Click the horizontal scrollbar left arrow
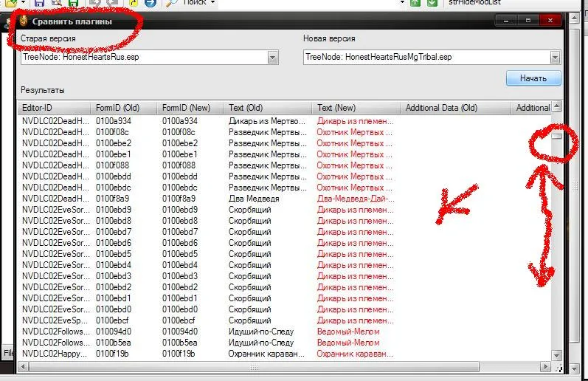Screen dimensions: 588x381 tap(23, 366)
